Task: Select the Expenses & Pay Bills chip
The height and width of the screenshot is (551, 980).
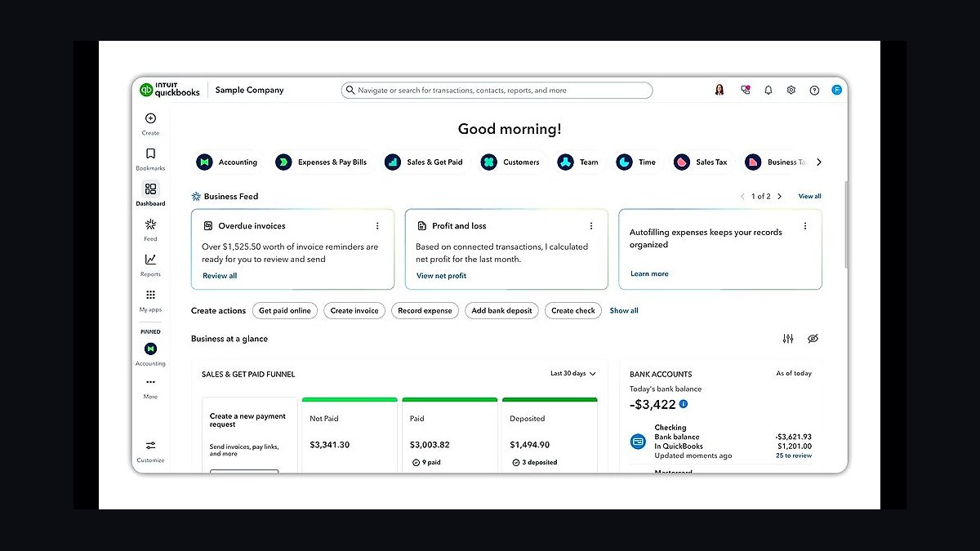Action: 322,162
